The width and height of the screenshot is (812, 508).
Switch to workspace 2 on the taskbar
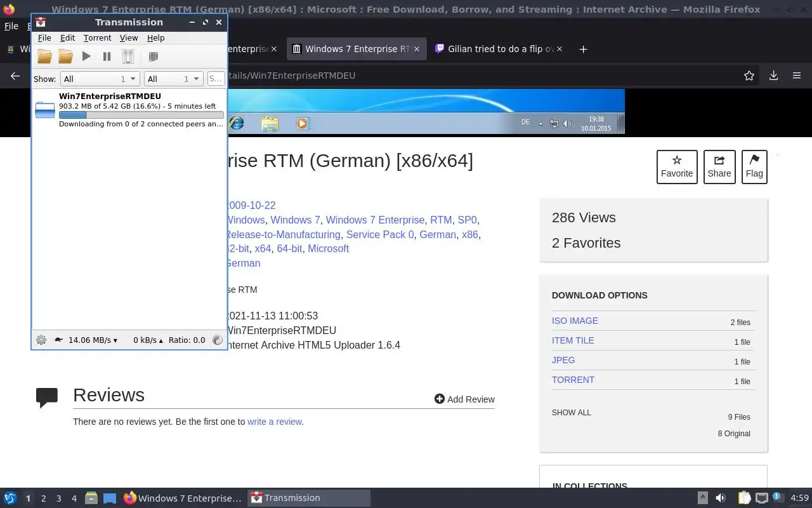tap(43, 498)
